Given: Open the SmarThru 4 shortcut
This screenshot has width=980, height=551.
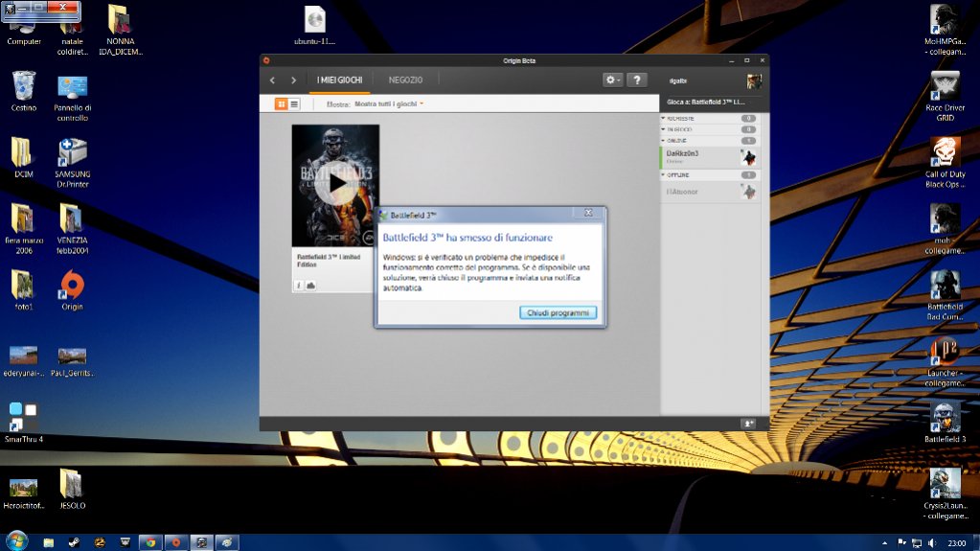Looking at the screenshot, I should (x=23, y=423).
